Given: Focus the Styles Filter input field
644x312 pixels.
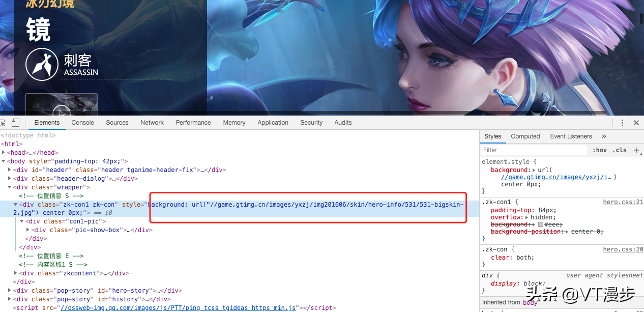Looking at the screenshot, I should pyautogui.click(x=534, y=150).
